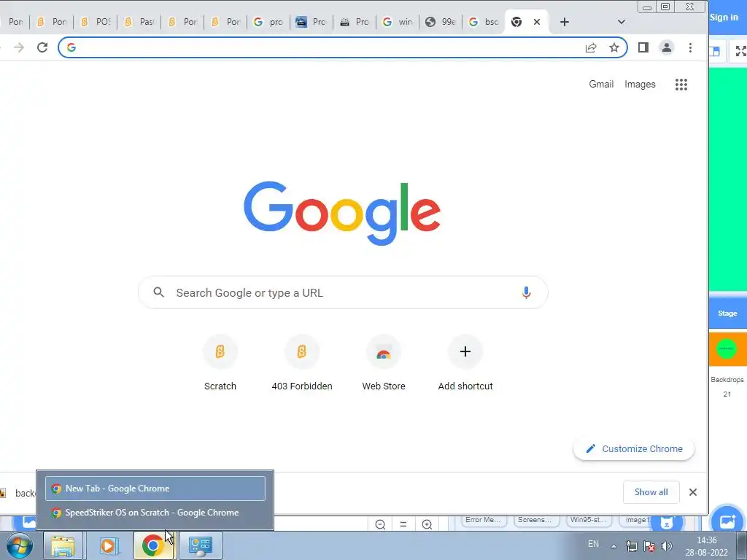
Task: Click the network tray icon
Action: click(631, 546)
